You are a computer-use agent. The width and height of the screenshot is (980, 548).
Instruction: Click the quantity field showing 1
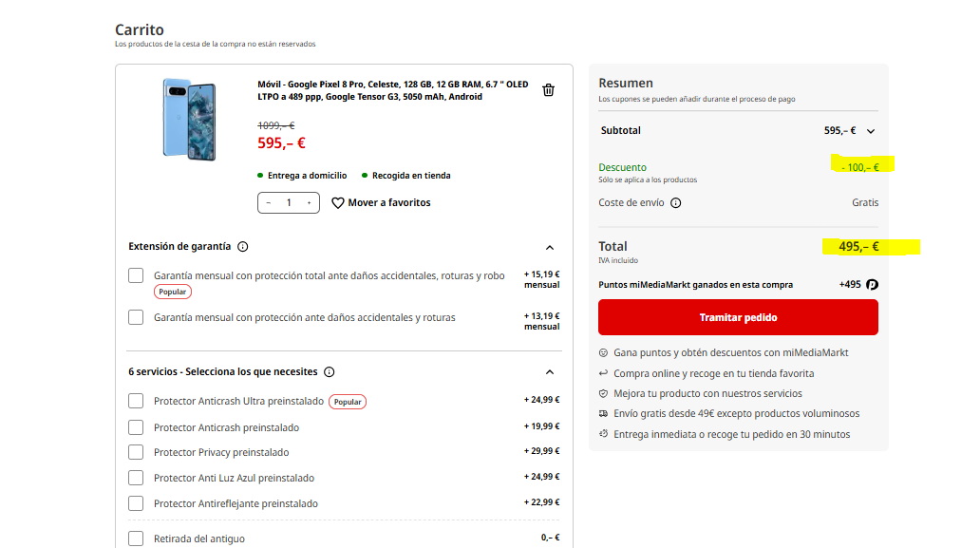coord(289,203)
